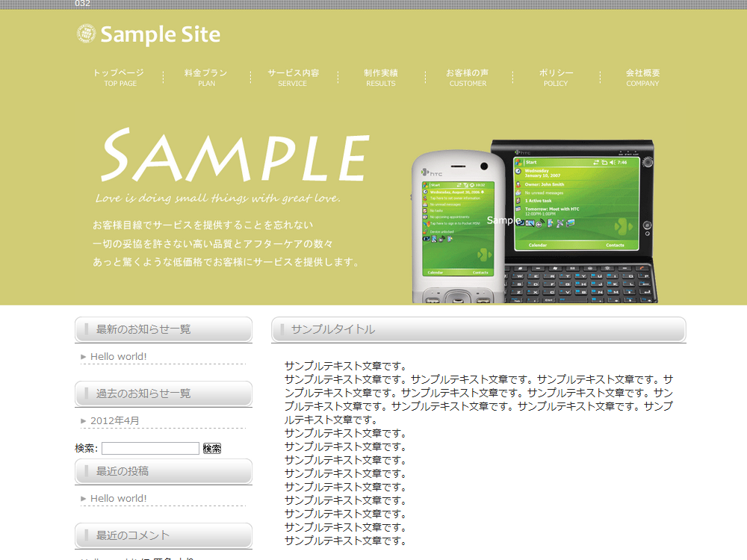Click the 検索 submit button

[x=212, y=448]
